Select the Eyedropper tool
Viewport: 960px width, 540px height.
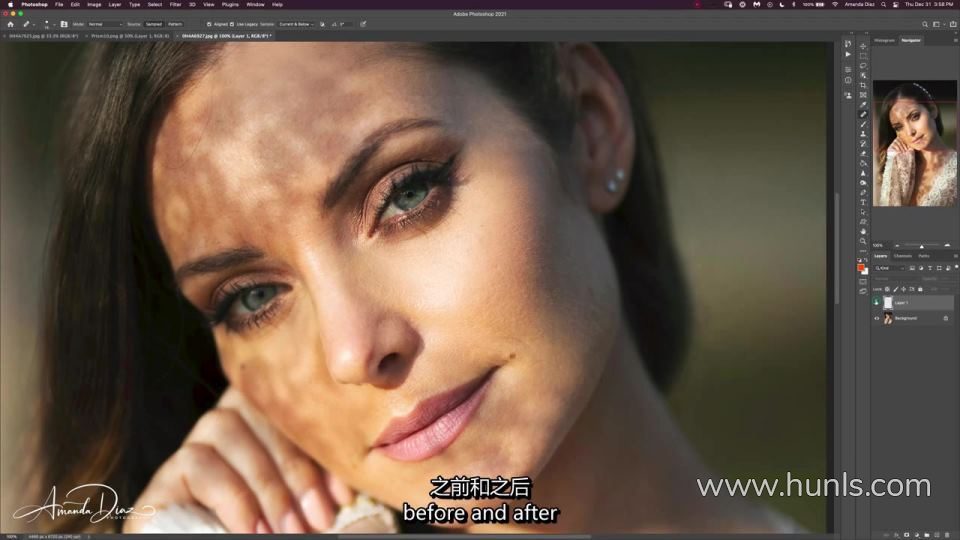coord(863,105)
